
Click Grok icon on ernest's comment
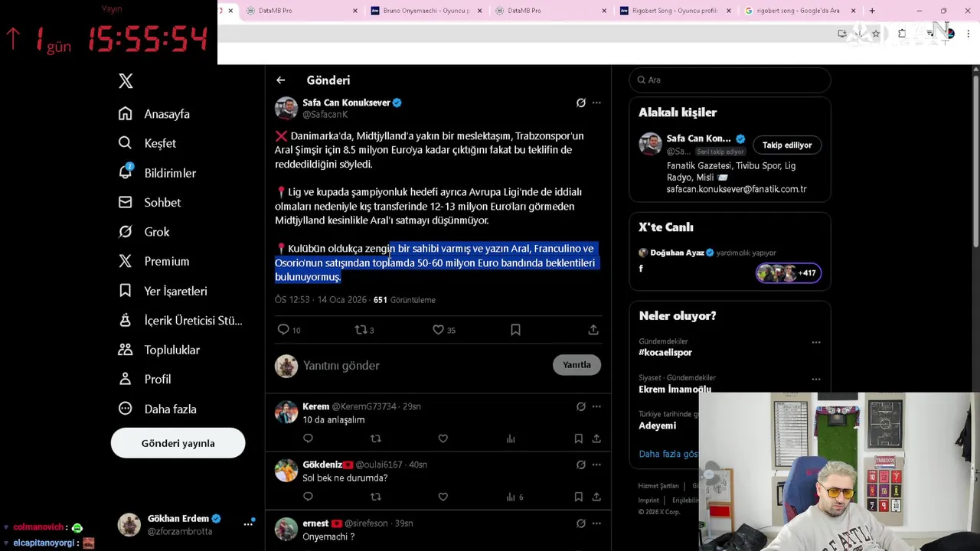click(x=580, y=523)
